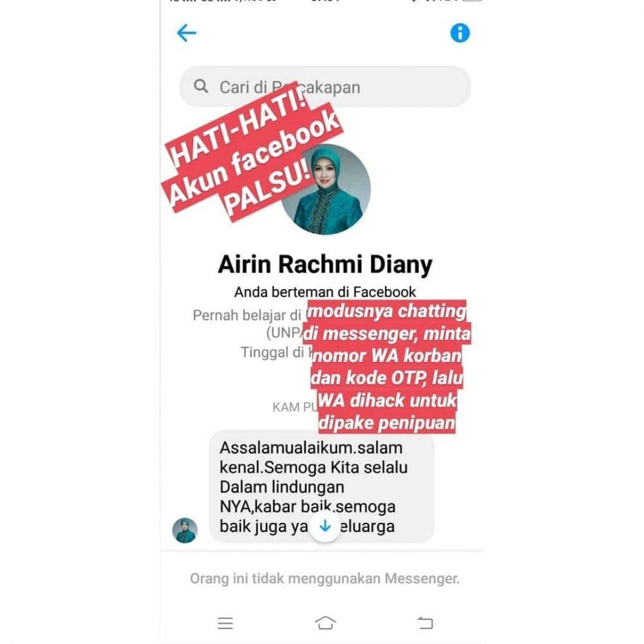This screenshot has height=644, width=644.
Task: Open Android recent apps menu icon
Action: pos(225,623)
